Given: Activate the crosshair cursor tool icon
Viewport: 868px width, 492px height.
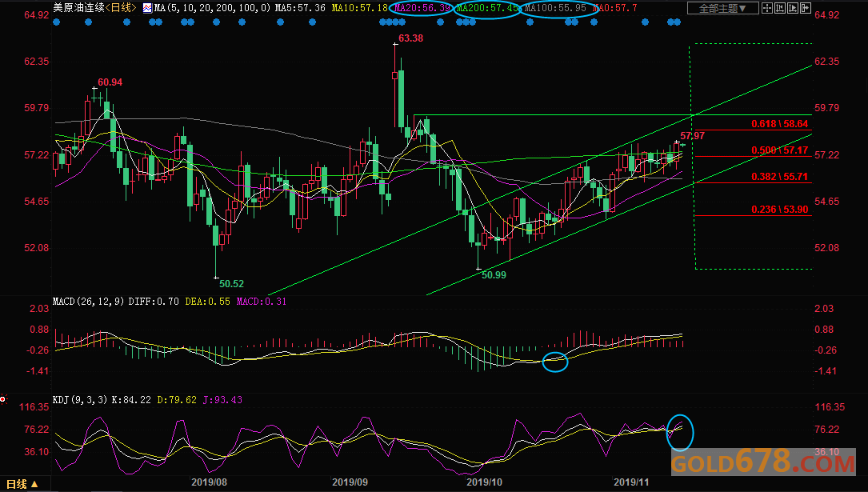Looking at the screenshot, I should click(x=766, y=8).
